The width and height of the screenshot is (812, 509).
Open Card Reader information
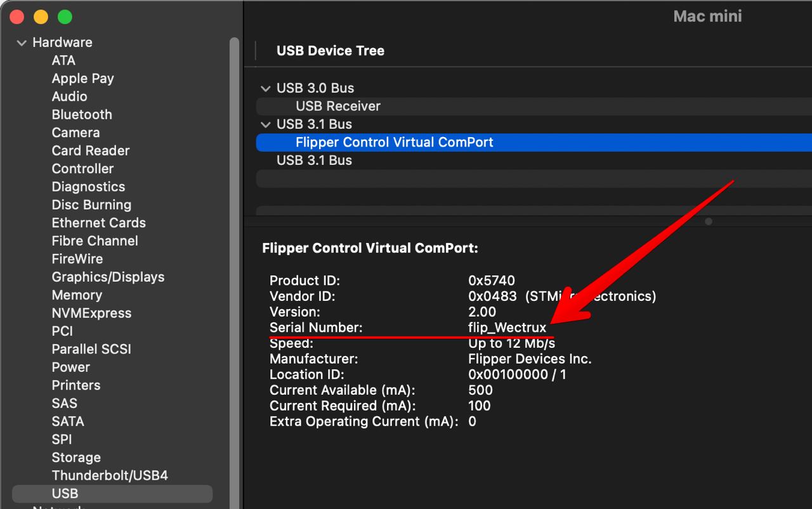pos(91,151)
